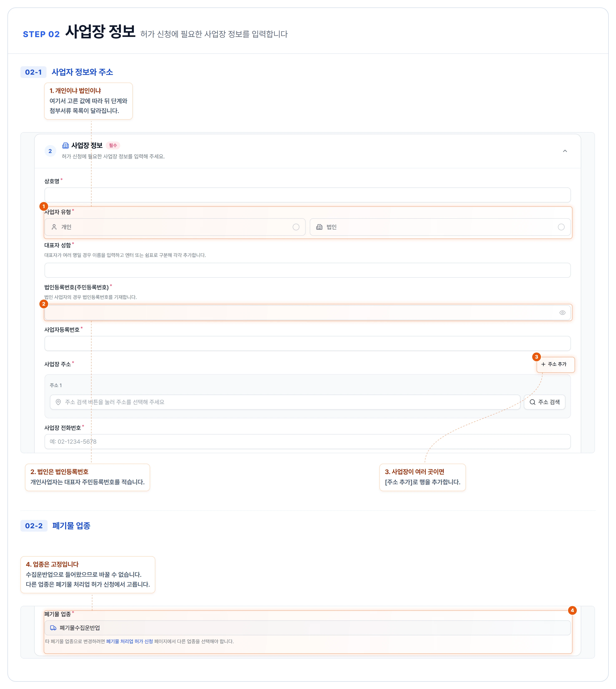The width and height of the screenshot is (616, 689).
Task: Click orange annotation marker number 3
Action: coord(536,357)
